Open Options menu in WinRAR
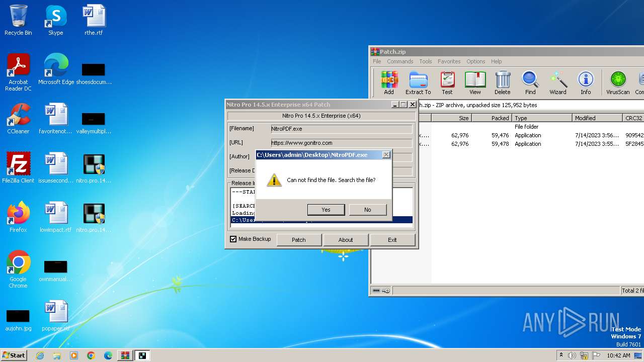 click(475, 61)
